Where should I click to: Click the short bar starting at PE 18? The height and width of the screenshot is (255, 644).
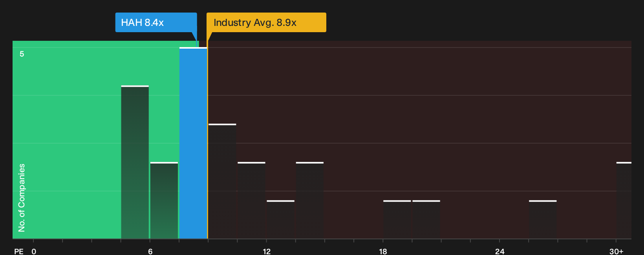(x=397, y=220)
